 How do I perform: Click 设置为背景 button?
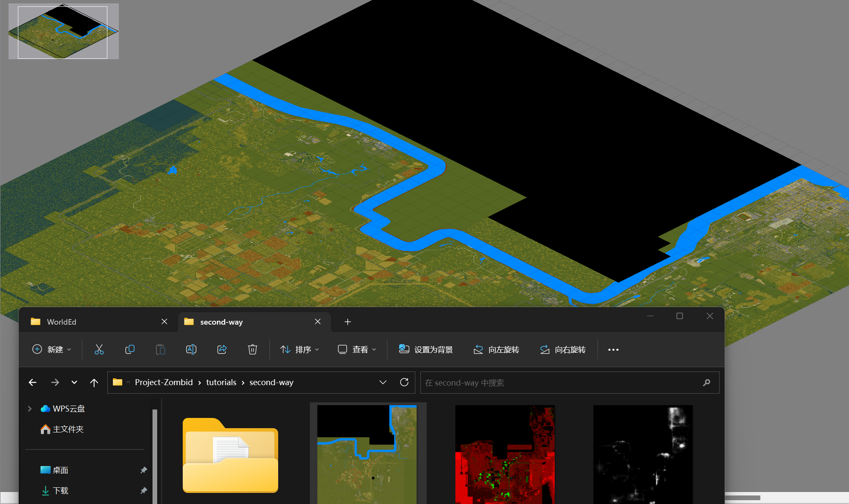[426, 349]
